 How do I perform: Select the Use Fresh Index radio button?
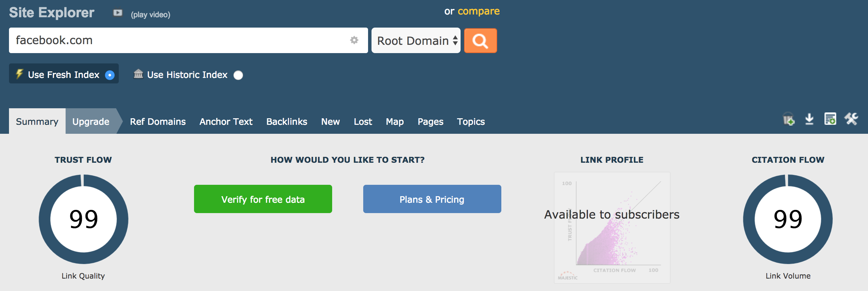110,75
